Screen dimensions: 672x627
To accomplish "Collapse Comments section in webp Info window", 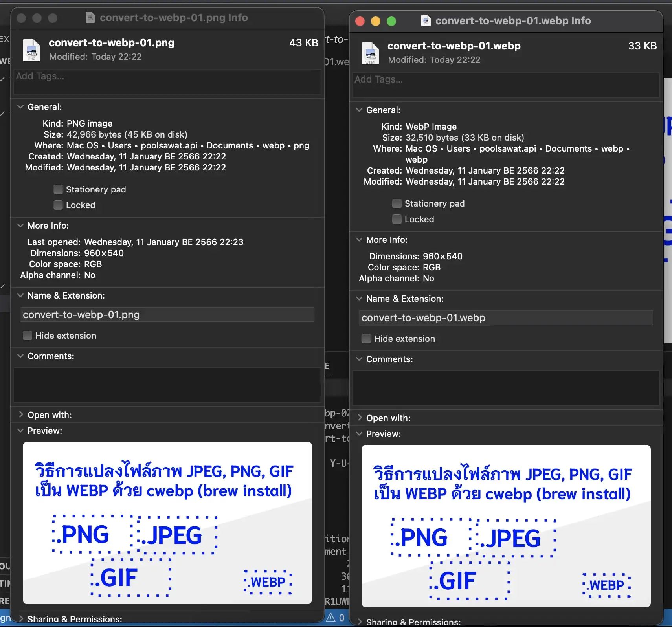I will point(359,359).
